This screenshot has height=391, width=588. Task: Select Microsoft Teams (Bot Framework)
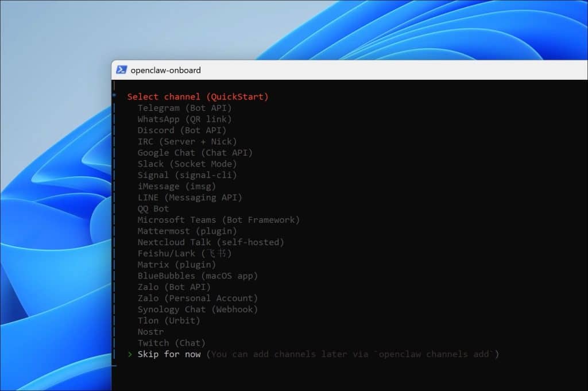pyautogui.click(x=218, y=220)
